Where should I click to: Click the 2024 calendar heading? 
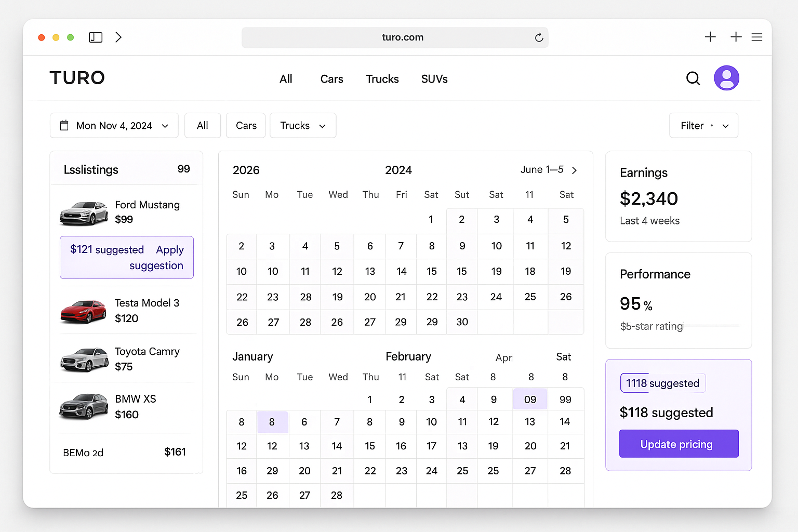pyautogui.click(x=398, y=170)
